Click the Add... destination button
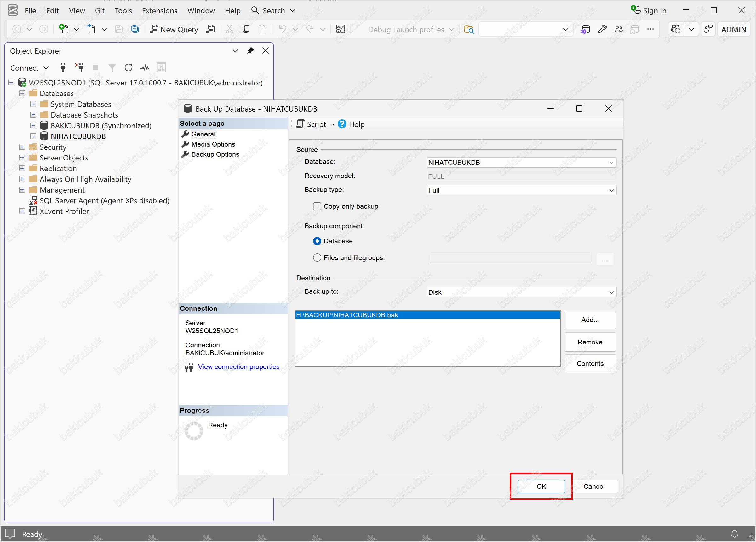This screenshot has width=756, height=542. [590, 320]
